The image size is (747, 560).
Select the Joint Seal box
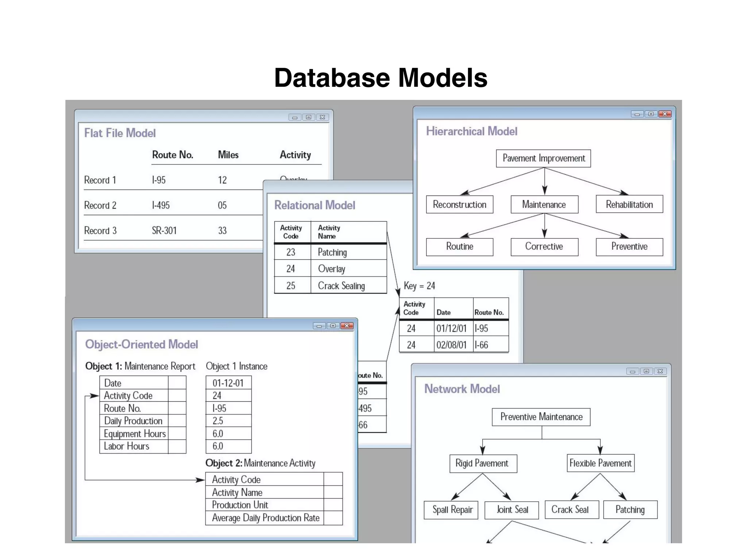[x=511, y=510]
